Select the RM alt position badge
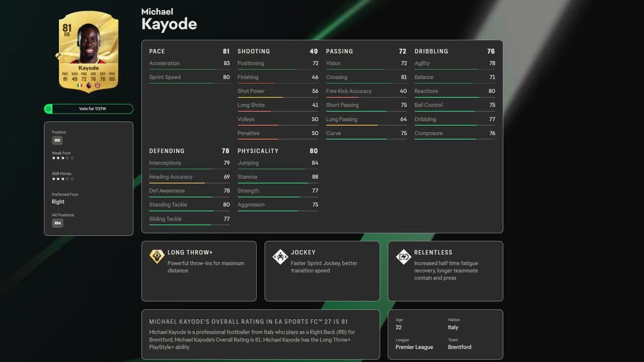644x362 pixels. pyautogui.click(x=57, y=223)
